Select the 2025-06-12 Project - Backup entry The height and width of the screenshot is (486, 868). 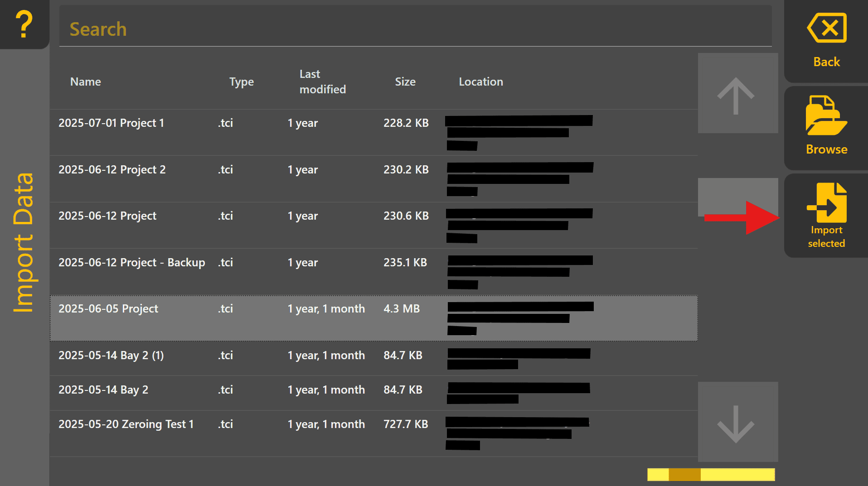pyautogui.click(x=373, y=272)
